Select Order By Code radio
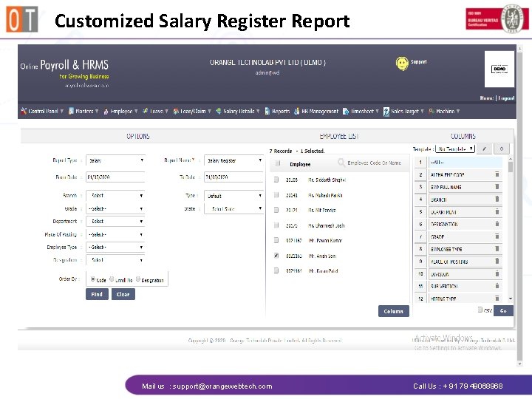This screenshot has width=532, height=399. click(92, 279)
